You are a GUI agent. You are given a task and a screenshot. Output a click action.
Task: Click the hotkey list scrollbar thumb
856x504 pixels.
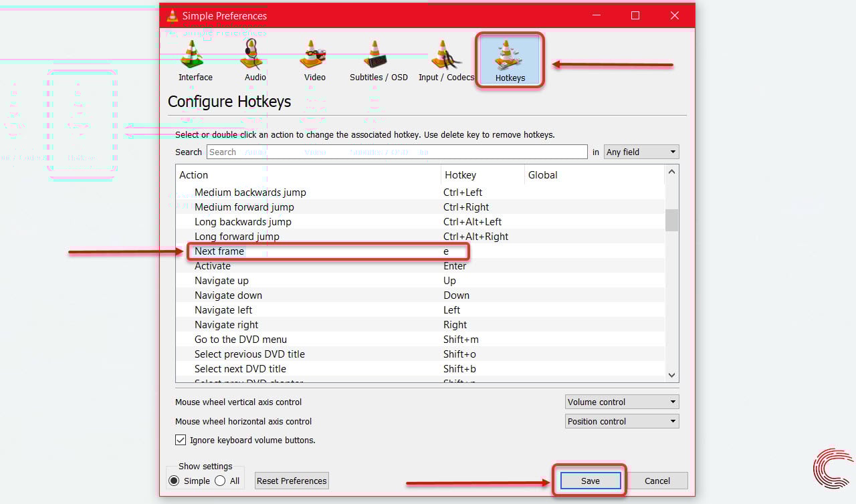672,220
